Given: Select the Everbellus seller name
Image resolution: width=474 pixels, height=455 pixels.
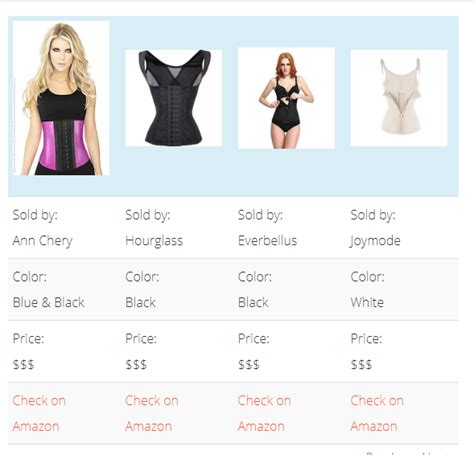Looking at the screenshot, I should click(267, 240).
